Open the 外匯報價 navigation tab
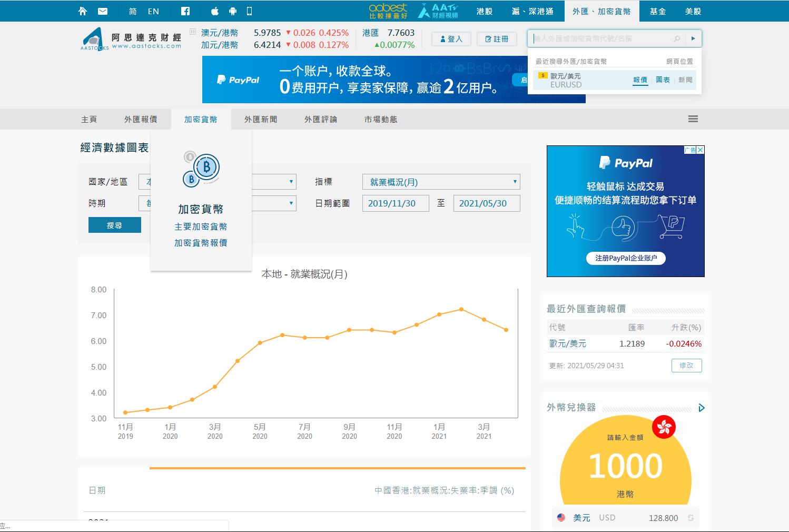Viewport: 789px width, 532px height. click(141, 120)
